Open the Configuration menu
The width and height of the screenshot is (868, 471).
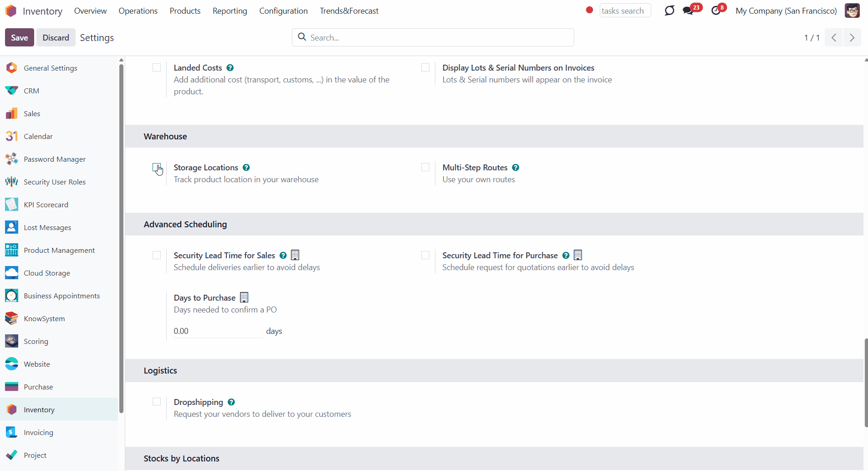(x=283, y=10)
